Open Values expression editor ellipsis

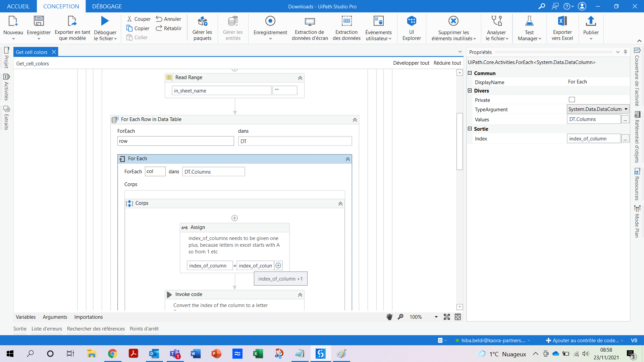coord(625,119)
